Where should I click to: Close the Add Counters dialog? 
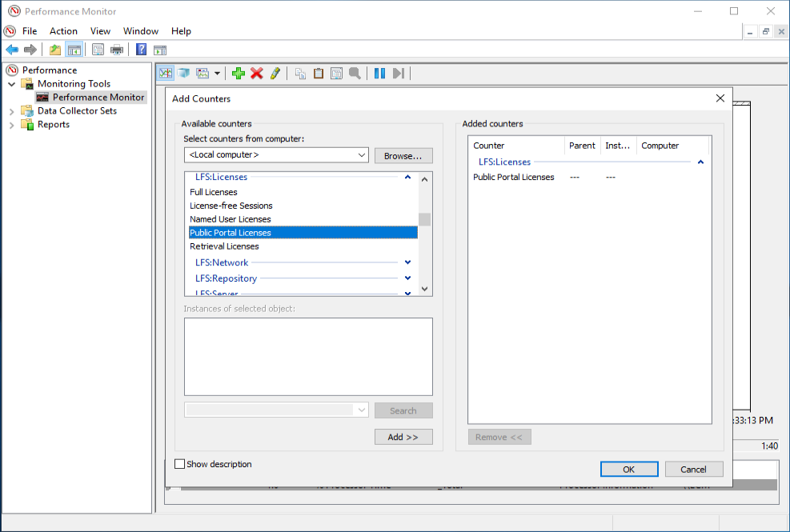(x=720, y=98)
